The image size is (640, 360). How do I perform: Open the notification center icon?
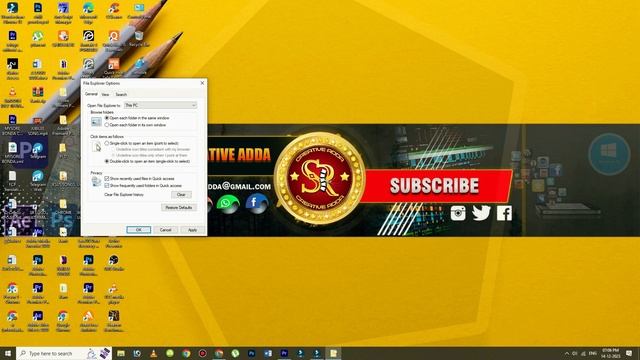pos(629,353)
